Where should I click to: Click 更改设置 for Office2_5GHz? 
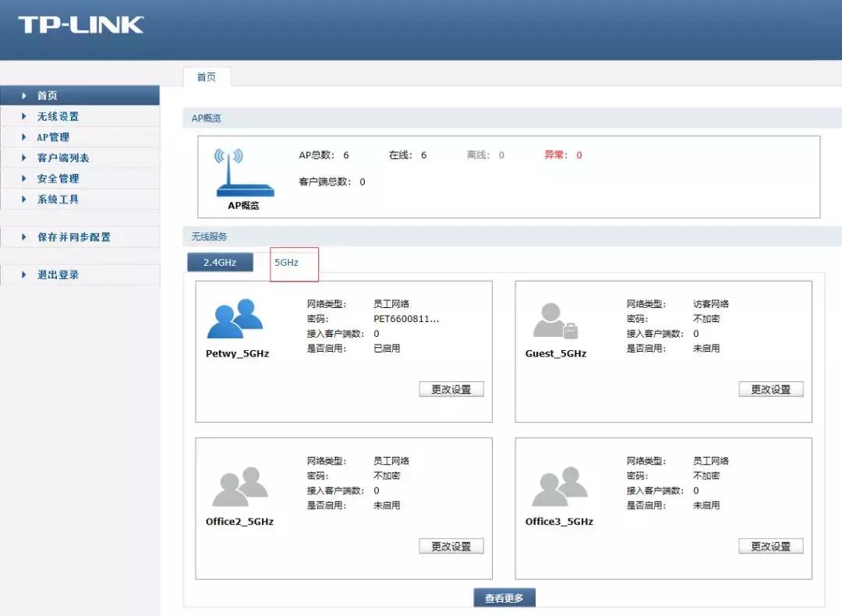[451, 546]
